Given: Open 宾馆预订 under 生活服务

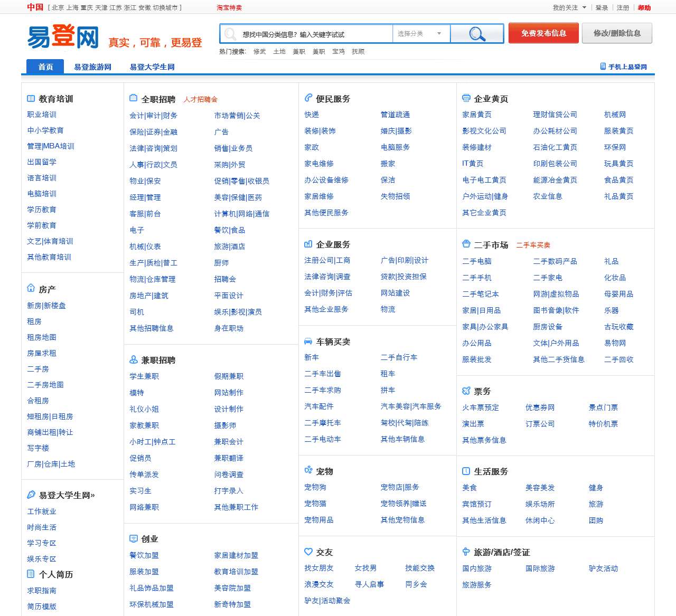Looking at the screenshot, I should click(477, 504).
